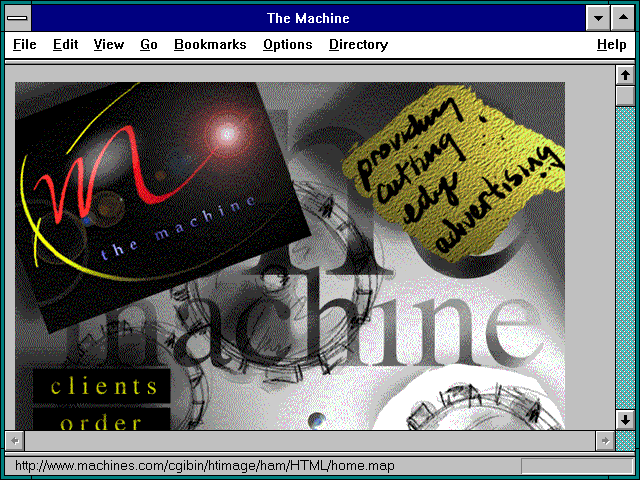Open the Edit menu

pos(65,44)
